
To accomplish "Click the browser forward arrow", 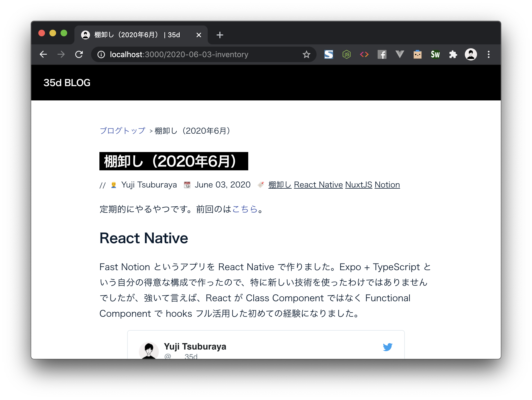I will tap(61, 54).
